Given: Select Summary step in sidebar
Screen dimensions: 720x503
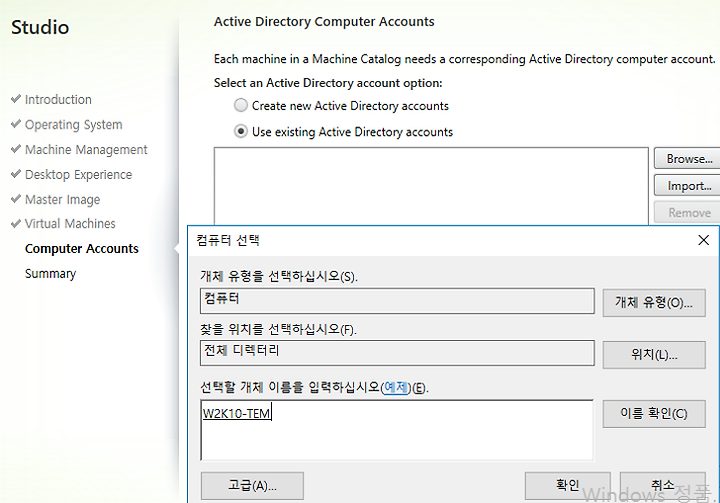Looking at the screenshot, I should point(51,273).
